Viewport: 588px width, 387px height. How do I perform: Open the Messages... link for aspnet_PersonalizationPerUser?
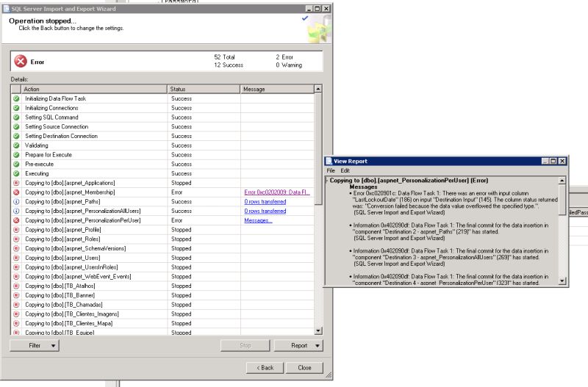point(258,220)
